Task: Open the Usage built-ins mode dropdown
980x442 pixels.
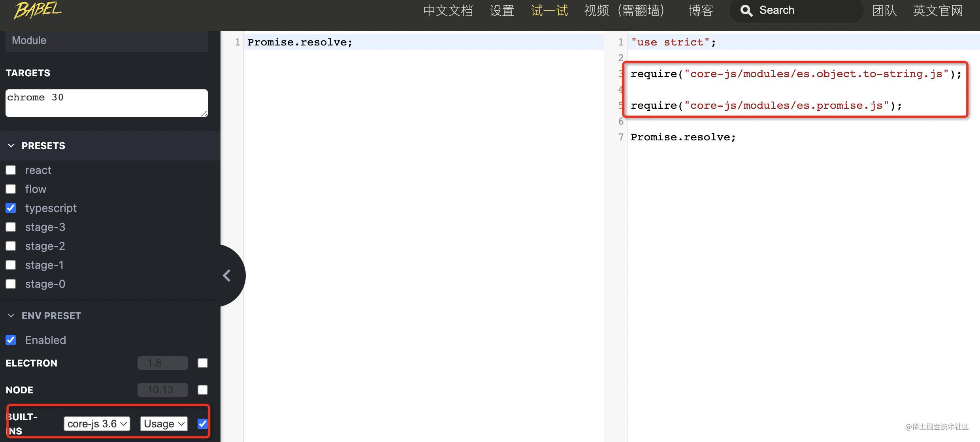Action: point(164,424)
